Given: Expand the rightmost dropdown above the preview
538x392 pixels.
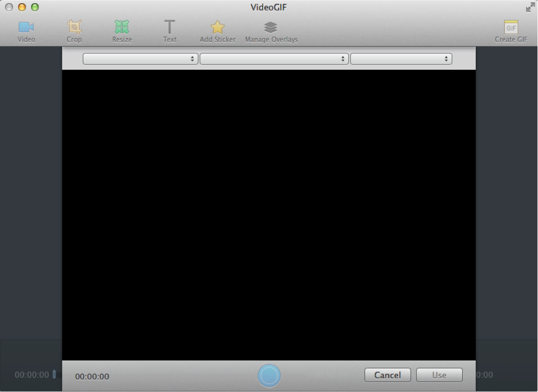Looking at the screenshot, I should click(401, 58).
